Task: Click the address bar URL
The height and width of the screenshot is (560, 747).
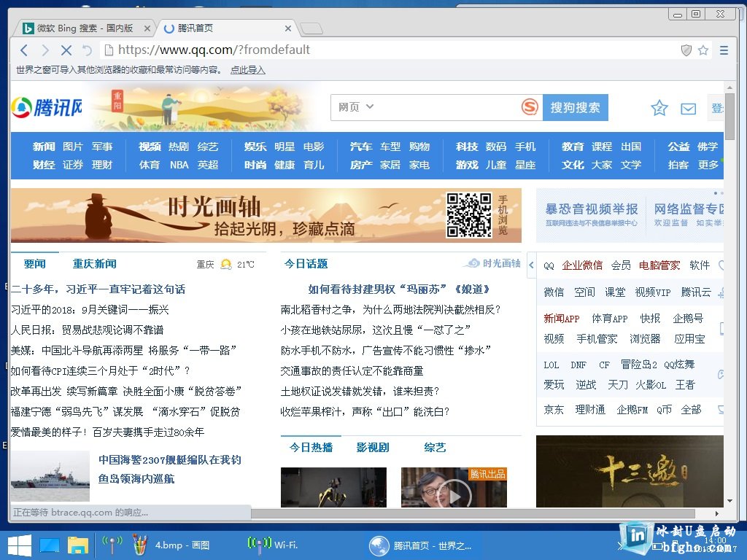Action: (214, 50)
